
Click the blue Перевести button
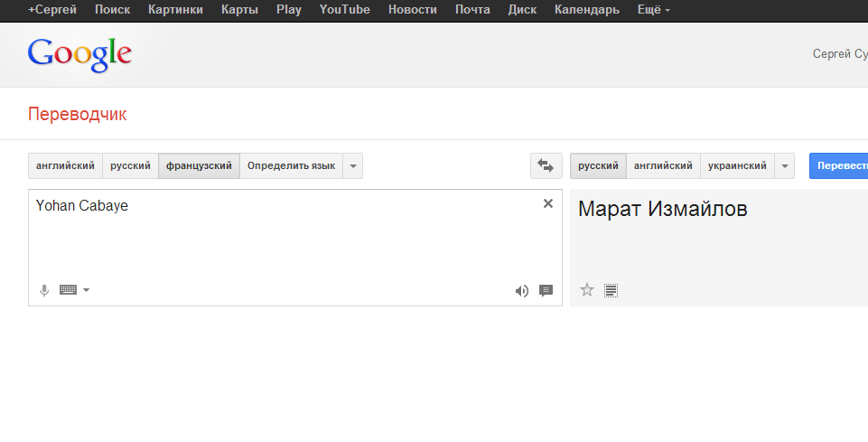click(x=839, y=165)
